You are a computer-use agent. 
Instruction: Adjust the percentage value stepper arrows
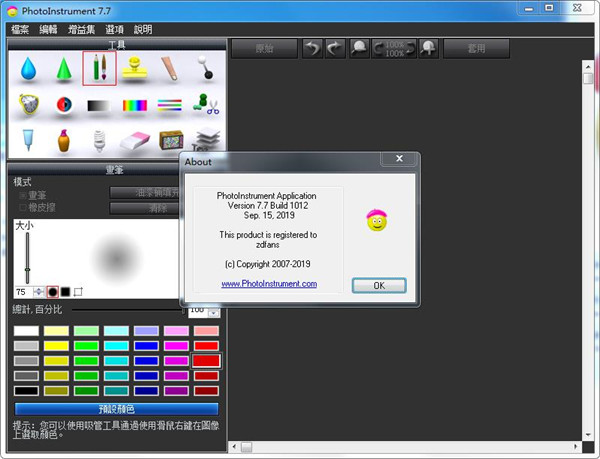click(x=214, y=313)
